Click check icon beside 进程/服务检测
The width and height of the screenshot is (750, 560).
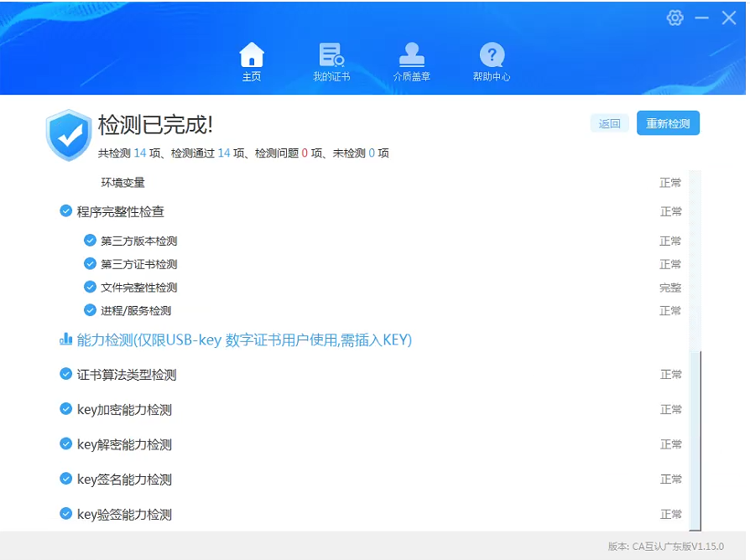pos(90,310)
